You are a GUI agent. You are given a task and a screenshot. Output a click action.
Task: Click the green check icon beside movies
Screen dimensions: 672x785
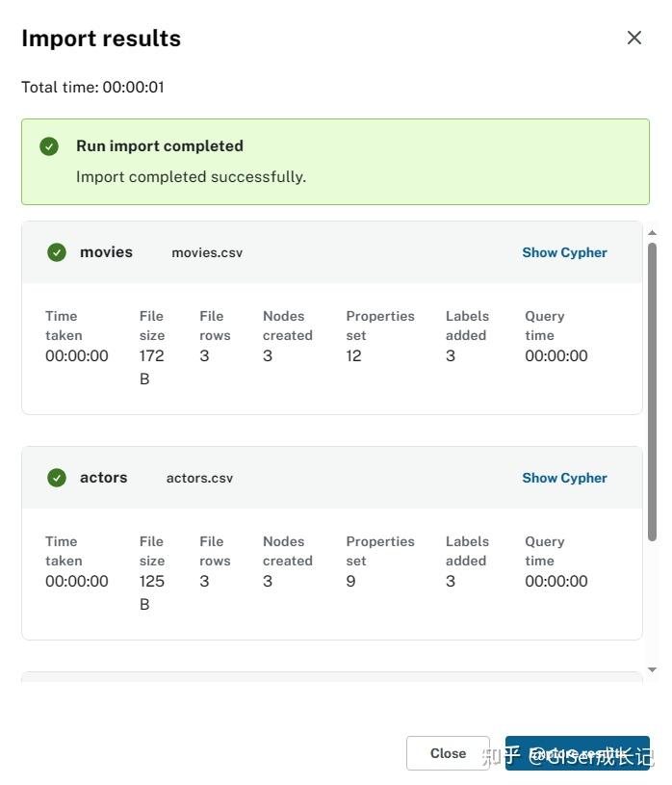pos(57,252)
